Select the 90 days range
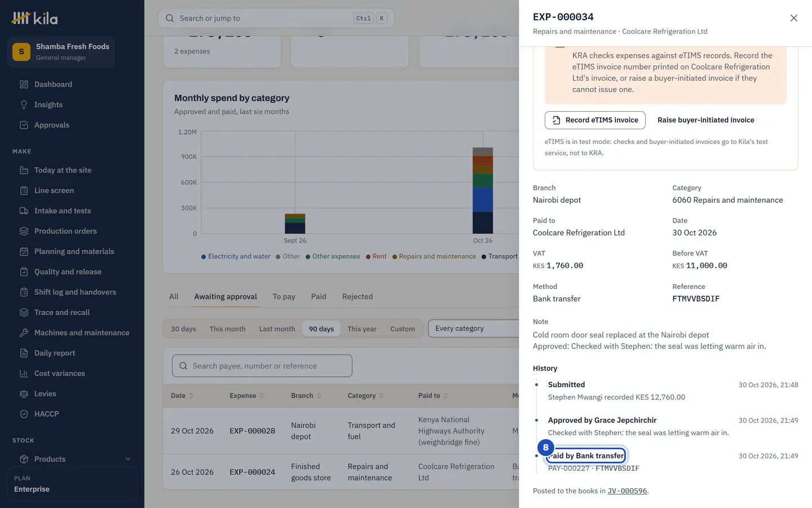This screenshot has height=508, width=812. [x=321, y=329]
